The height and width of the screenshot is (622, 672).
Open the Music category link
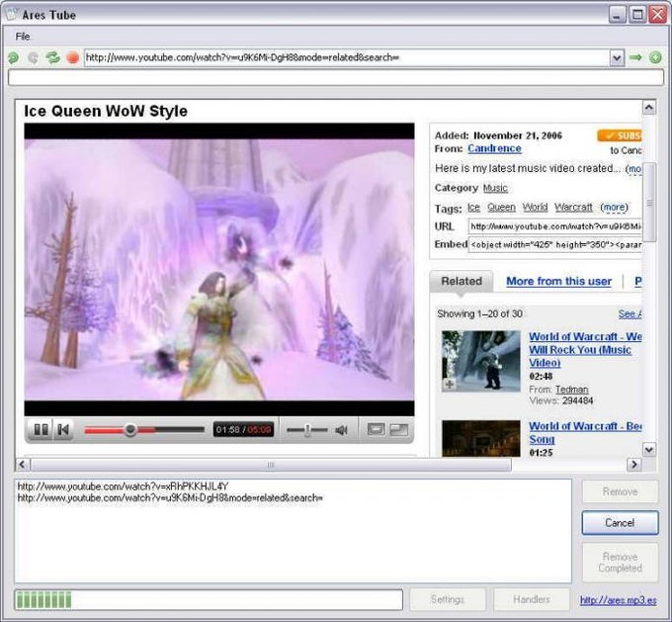(x=495, y=188)
